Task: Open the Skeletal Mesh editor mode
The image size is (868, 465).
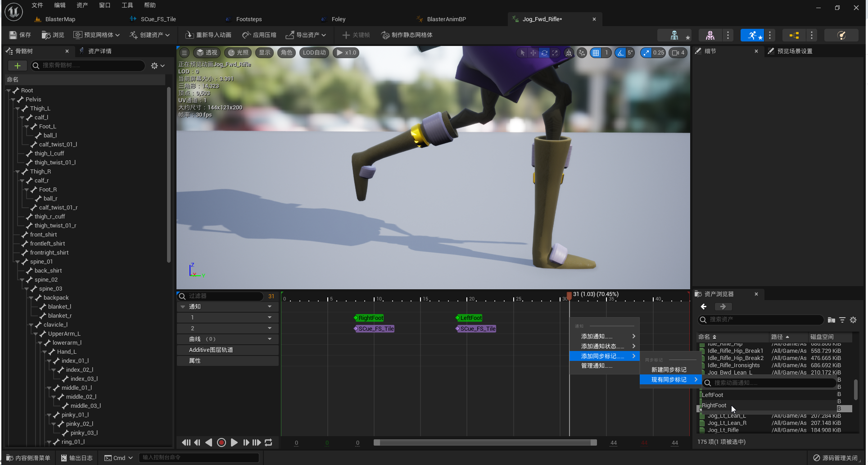Action: tap(710, 35)
